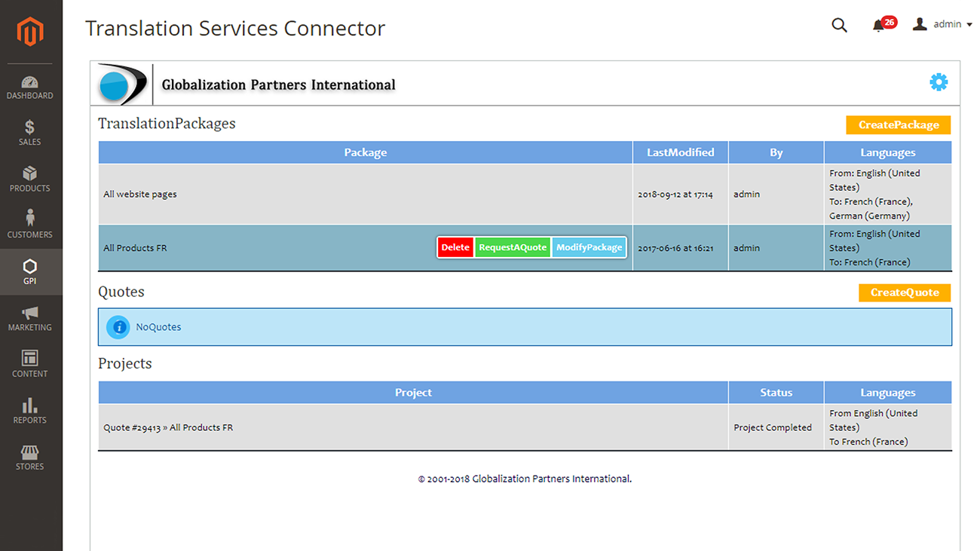
Task: Click the 'Projects' section heading
Action: (125, 363)
